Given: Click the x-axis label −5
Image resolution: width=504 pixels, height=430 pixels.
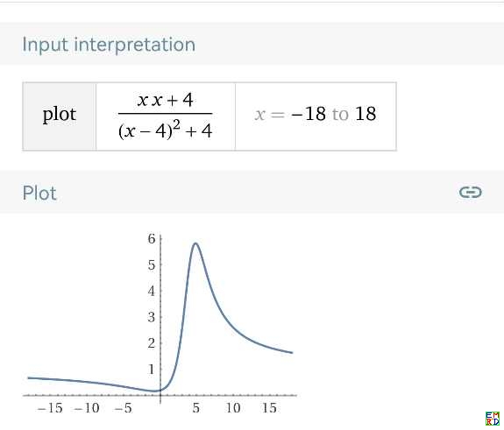Looking at the screenshot, I should pyautogui.click(x=123, y=408).
